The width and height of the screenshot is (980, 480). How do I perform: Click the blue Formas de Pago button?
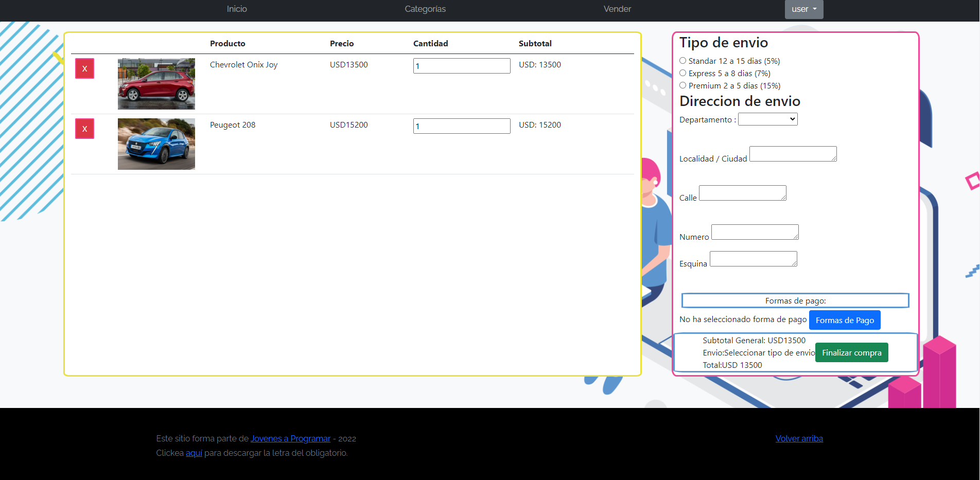tap(845, 320)
